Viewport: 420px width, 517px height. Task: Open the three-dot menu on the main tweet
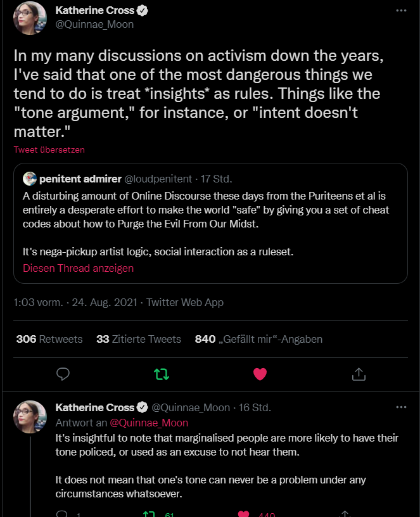point(401,11)
